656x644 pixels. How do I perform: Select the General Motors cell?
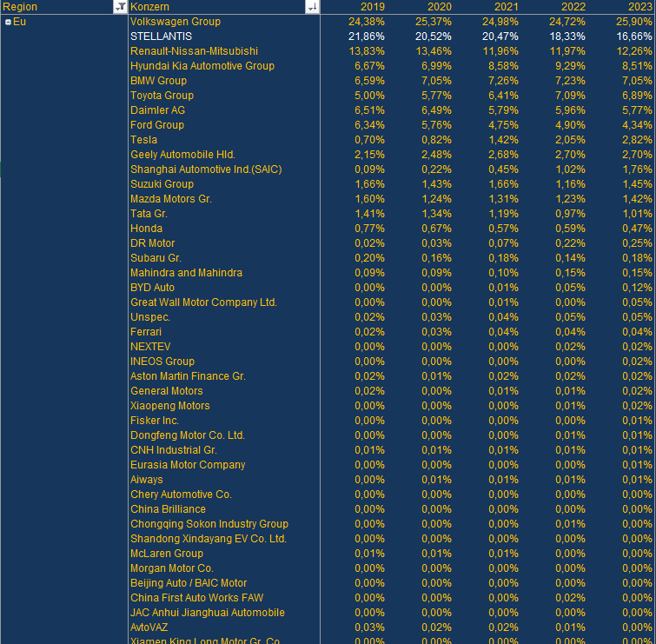pos(167,391)
